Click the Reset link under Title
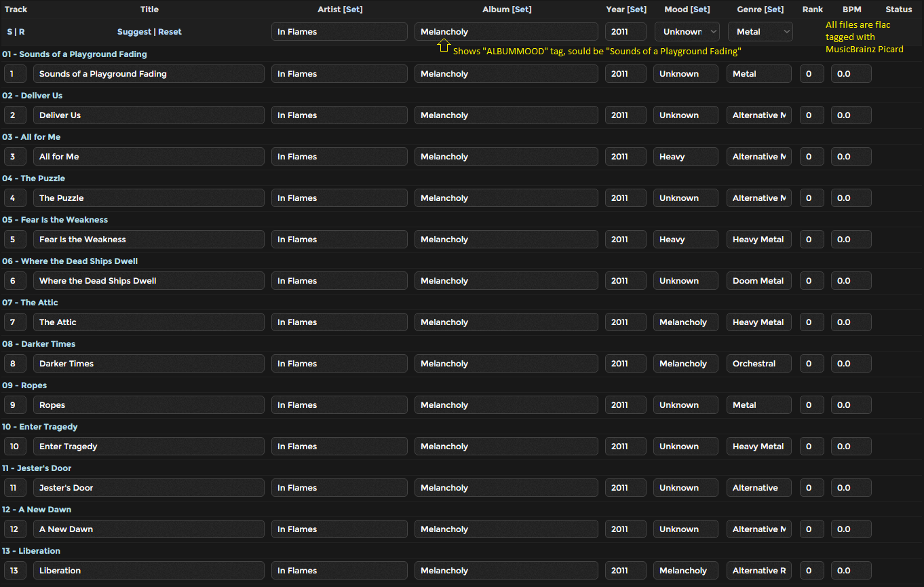Image resolution: width=924 pixels, height=587 pixels. [x=170, y=32]
